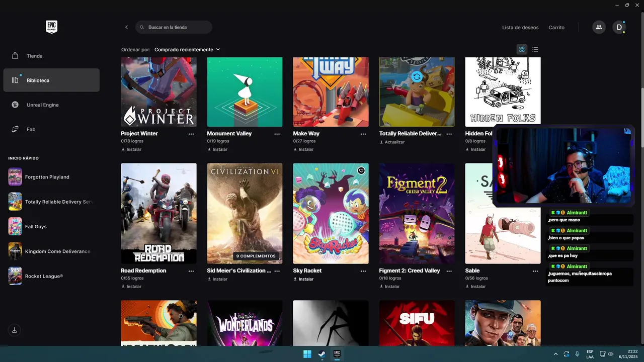This screenshot has height=362, width=644.
Task: Click the ESP LAA language indicator
Action: (x=590, y=354)
